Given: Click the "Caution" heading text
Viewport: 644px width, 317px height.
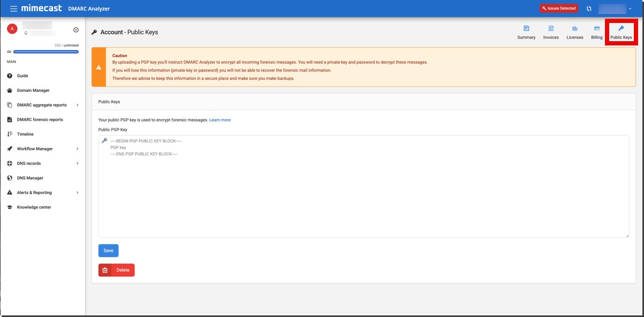Looking at the screenshot, I should 119,56.
